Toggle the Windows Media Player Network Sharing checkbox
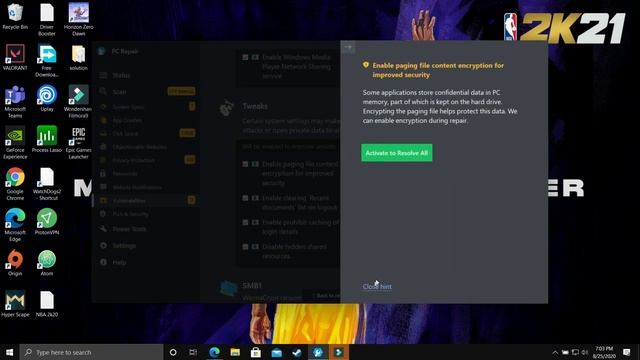 pyautogui.click(x=245, y=58)
